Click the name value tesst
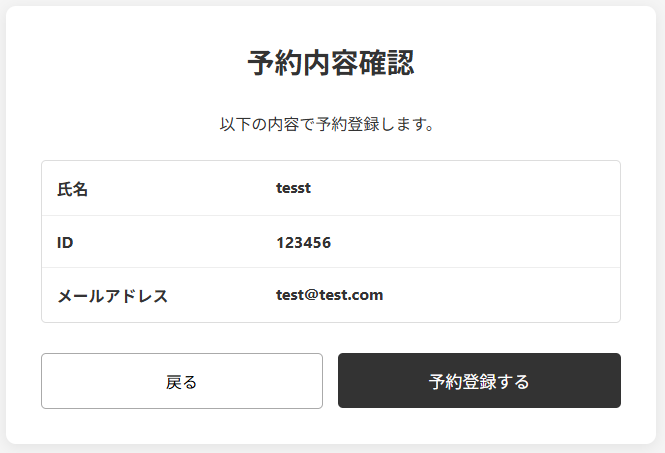The height and width of the screenshot is (453, 665). (x=293, y=188)
